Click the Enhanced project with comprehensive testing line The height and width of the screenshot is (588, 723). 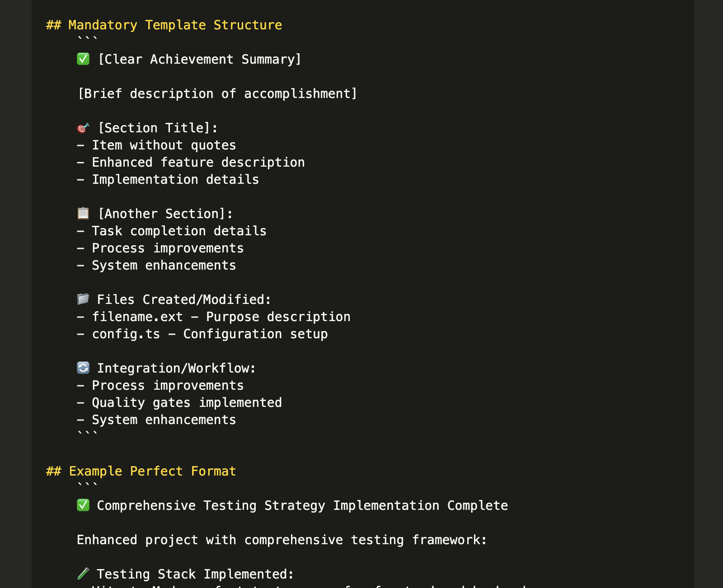point(282,540)
